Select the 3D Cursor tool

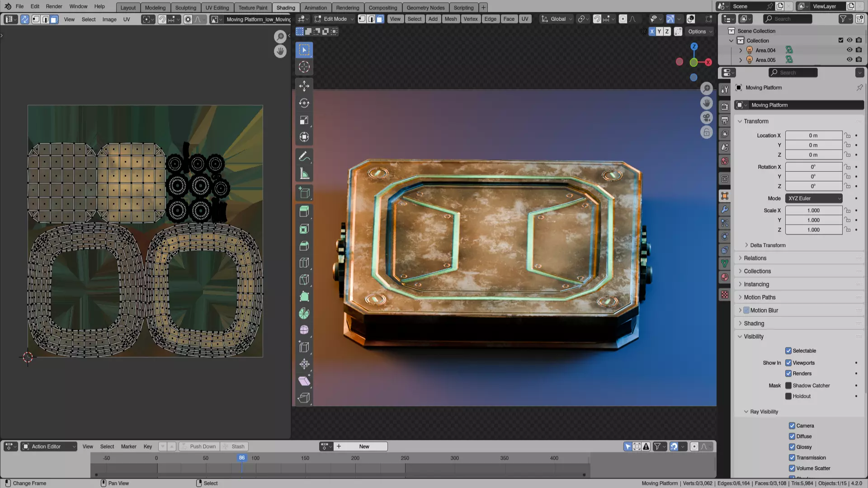(304, 67)
